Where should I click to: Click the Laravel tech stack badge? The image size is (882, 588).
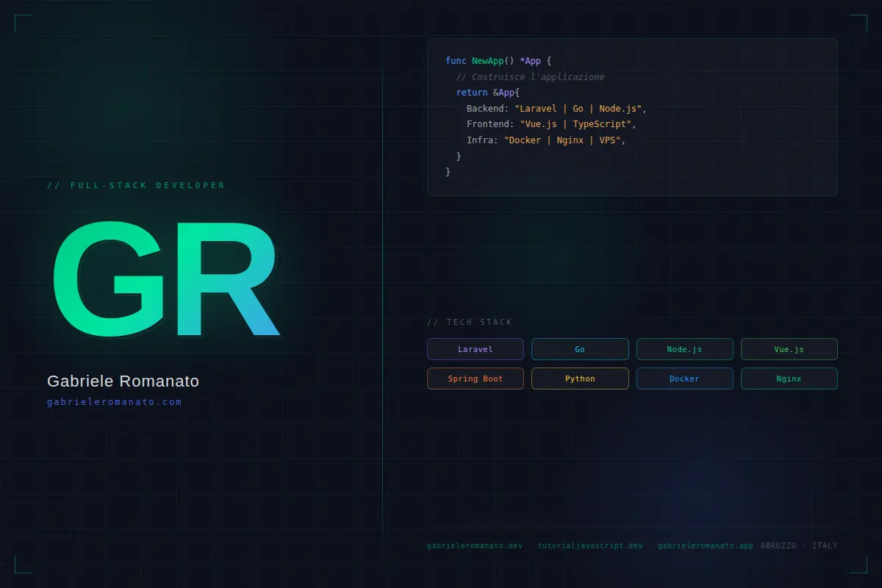(475, 349)
